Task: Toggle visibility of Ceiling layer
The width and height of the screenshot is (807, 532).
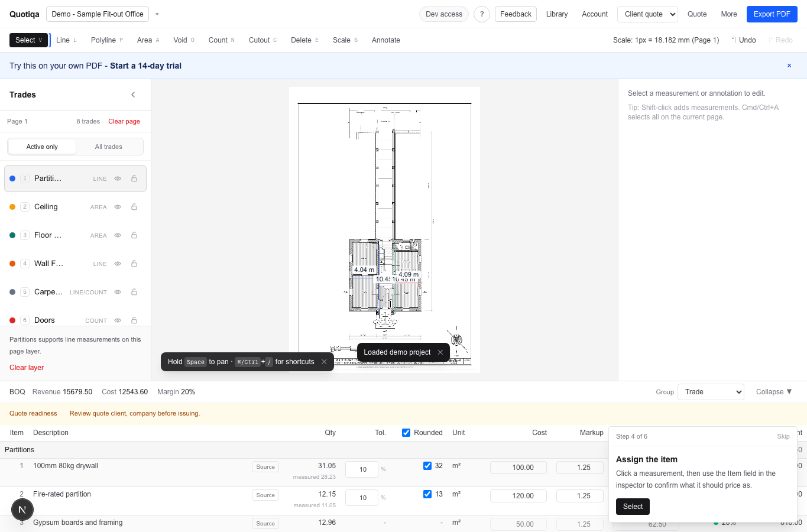Action: (x=118, y=207)
